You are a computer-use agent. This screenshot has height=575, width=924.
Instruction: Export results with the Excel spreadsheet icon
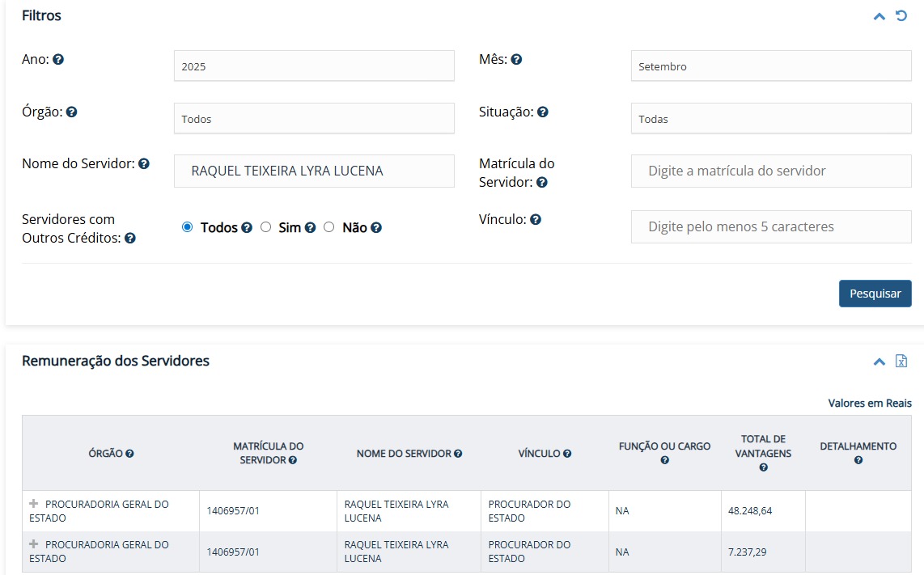(x=901, y=361)
